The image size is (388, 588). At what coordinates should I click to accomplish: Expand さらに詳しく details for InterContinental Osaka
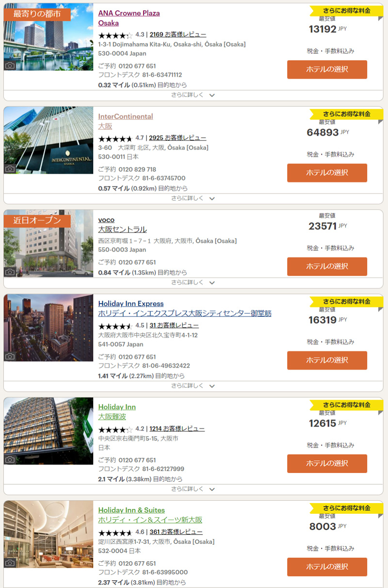coord(193,198)
